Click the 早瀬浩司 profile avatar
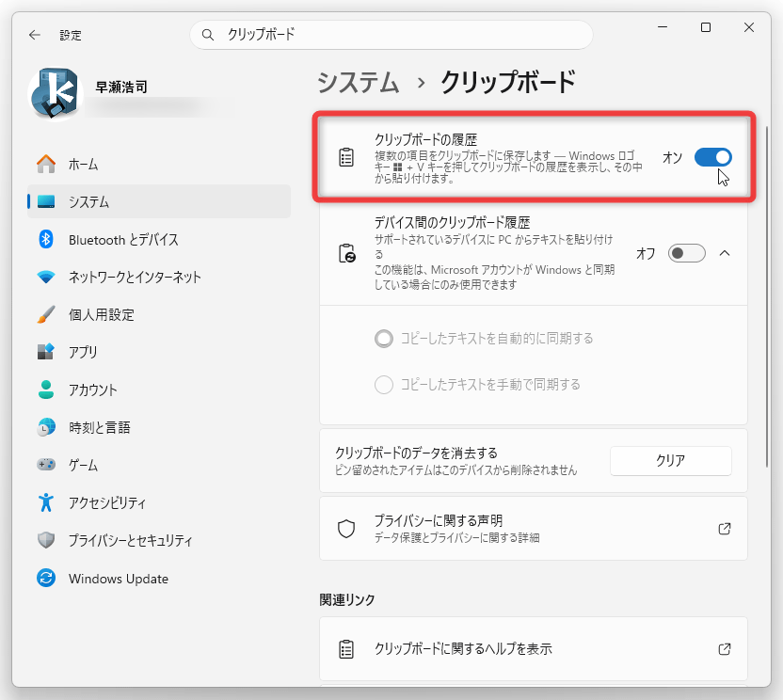This screenshot has width=783, height=700. tap(56, 94)
